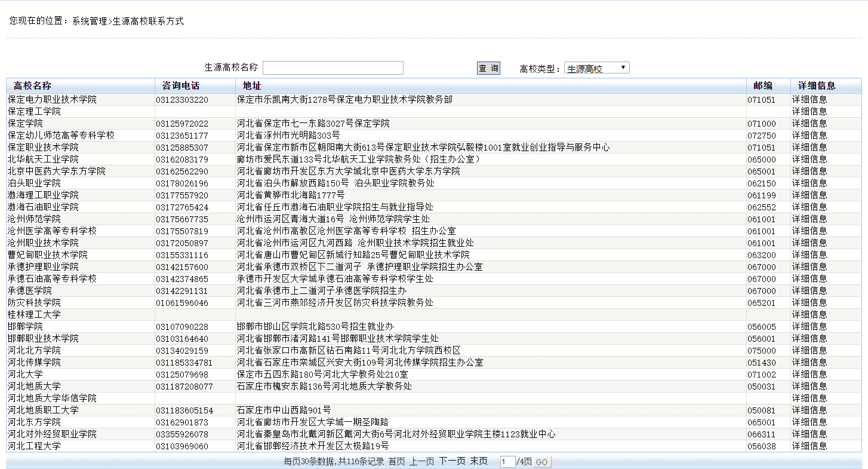Image resolution: width=868 pixels, height=469 pixels.
Task: Go to 首页 first page link
Action: point(396,461)
